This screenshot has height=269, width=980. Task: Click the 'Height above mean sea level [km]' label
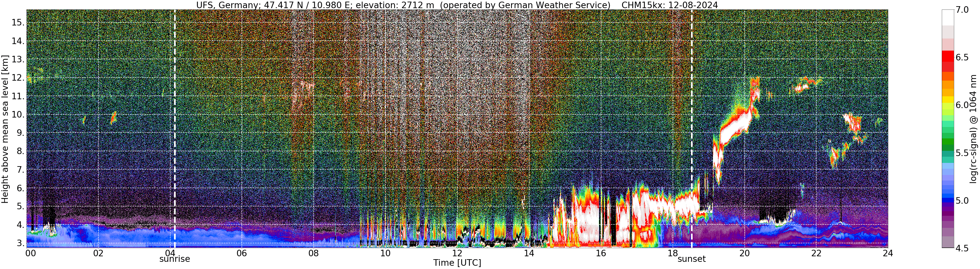[x=5, y=129]
